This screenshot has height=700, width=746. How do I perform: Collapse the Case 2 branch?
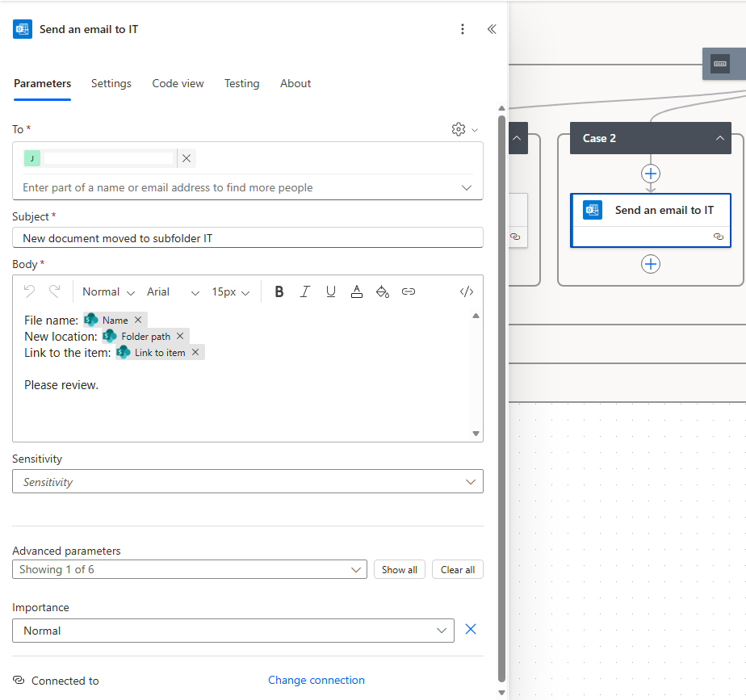click(x=720, y=138)
